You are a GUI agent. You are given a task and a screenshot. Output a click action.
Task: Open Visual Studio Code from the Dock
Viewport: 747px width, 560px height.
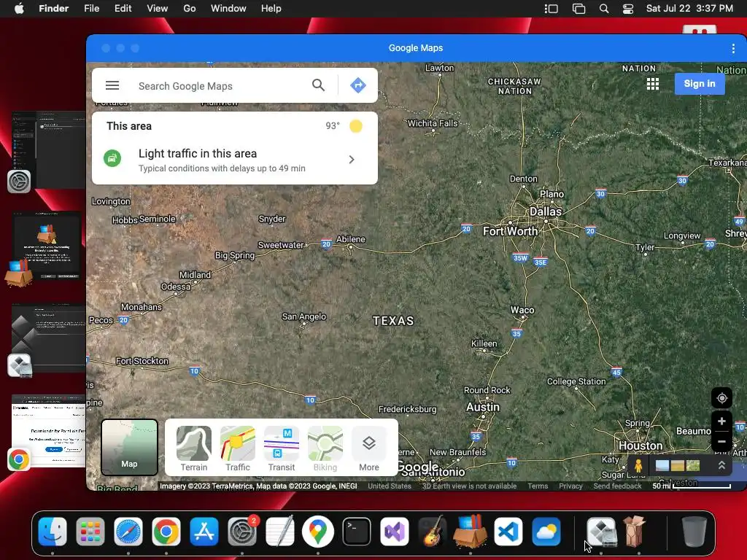pos(508,532)
